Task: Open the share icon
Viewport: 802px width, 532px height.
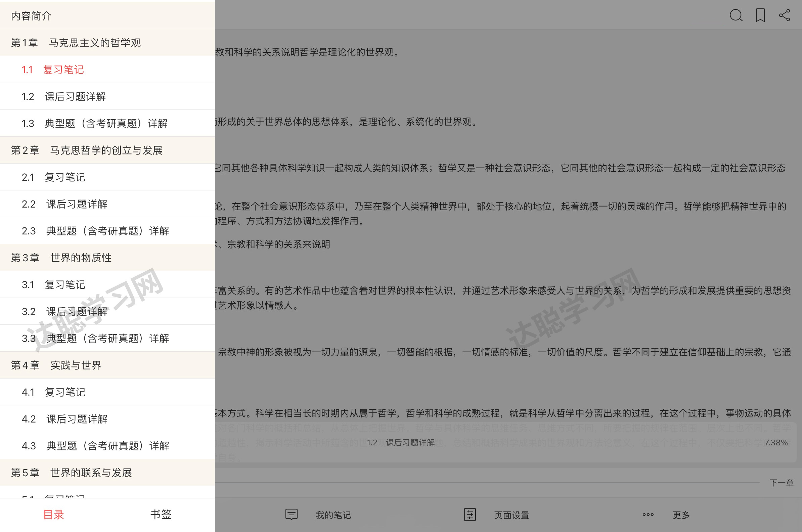Action: point(784,15)
